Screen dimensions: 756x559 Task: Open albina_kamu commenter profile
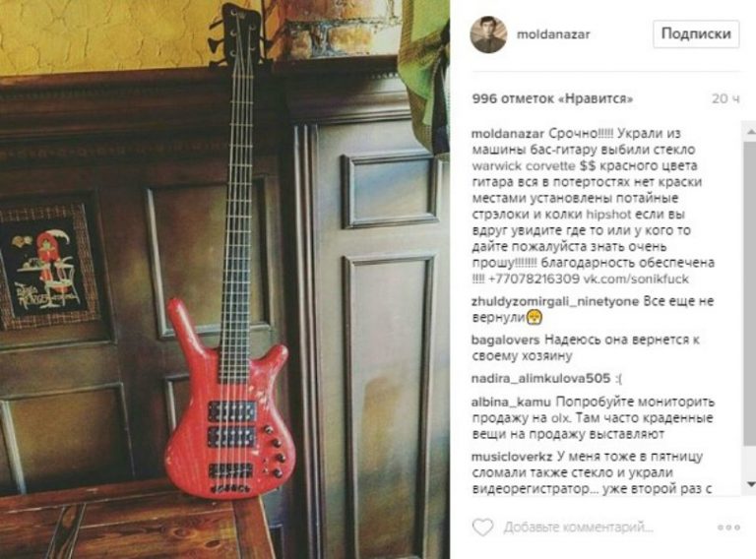coord(511,402)
